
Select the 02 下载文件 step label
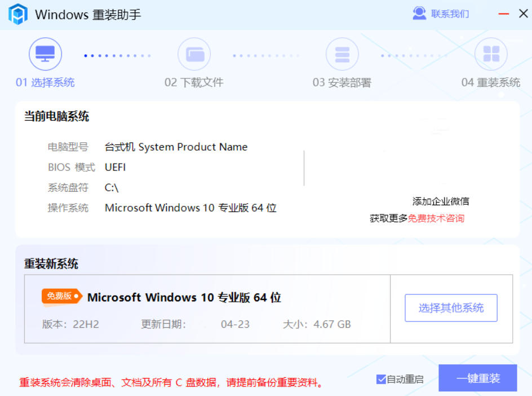(x=194, y=82)
